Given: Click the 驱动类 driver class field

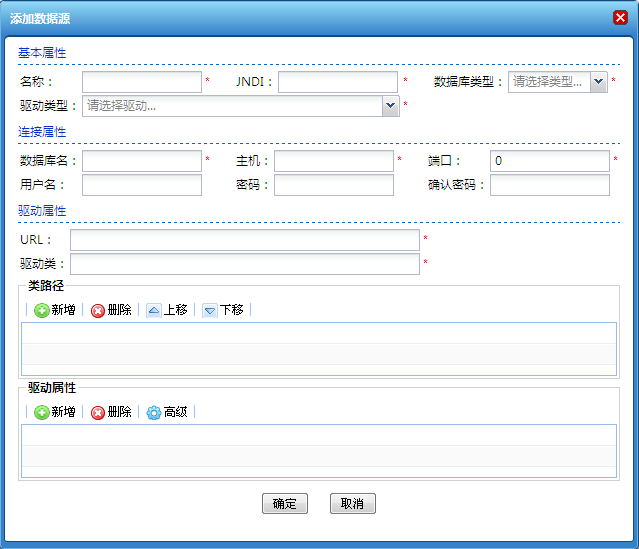Looking at the screenshot, I should tap(245, 264).
